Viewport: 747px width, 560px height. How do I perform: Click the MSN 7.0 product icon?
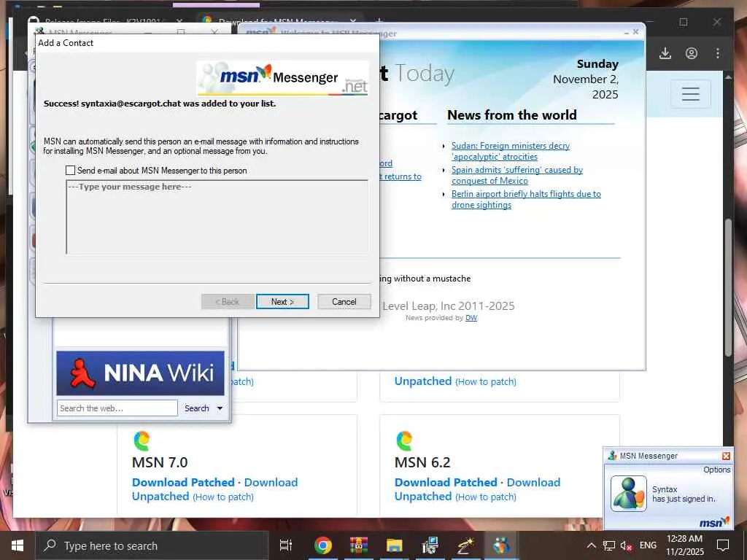pyautogui.click(x=142, y=440)
